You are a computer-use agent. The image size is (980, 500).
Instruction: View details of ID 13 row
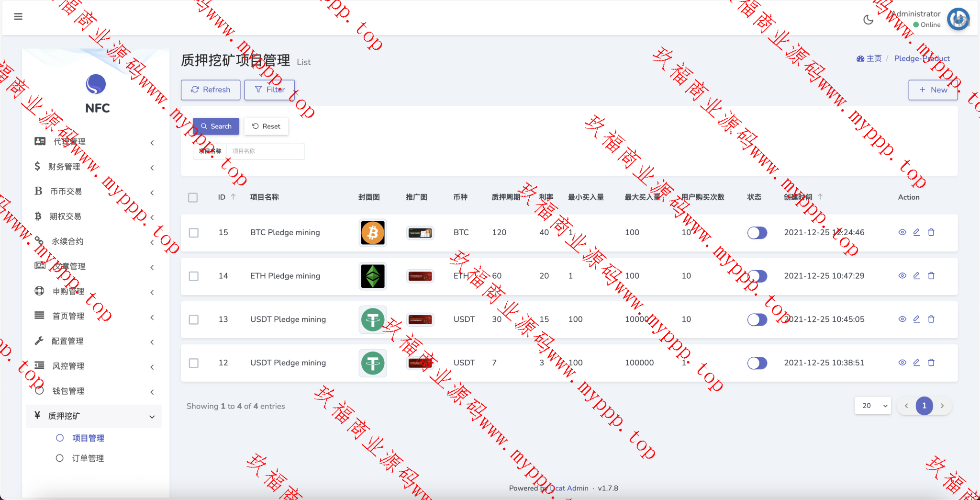(x=902, y=319)
